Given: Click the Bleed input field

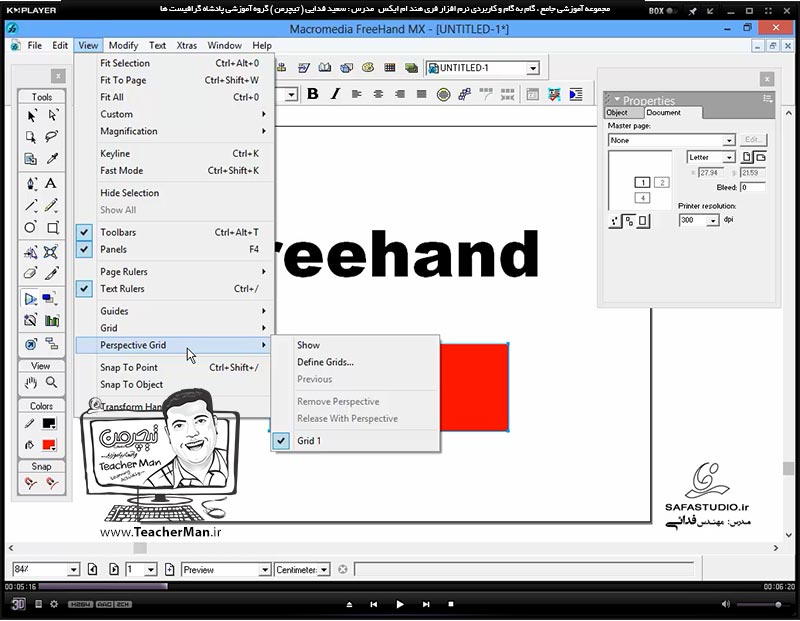Looking at the screenshot, I should (x=753, y=188).
